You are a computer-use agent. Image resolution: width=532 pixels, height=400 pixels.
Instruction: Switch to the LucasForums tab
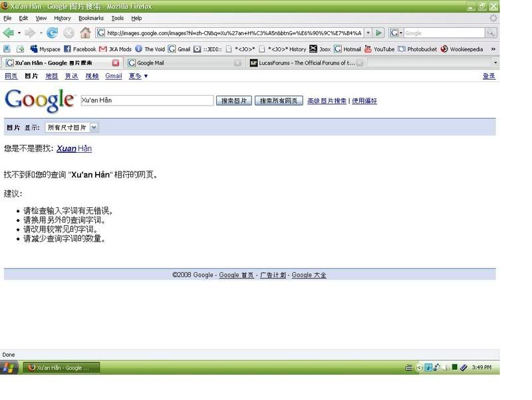coord(307,62)
